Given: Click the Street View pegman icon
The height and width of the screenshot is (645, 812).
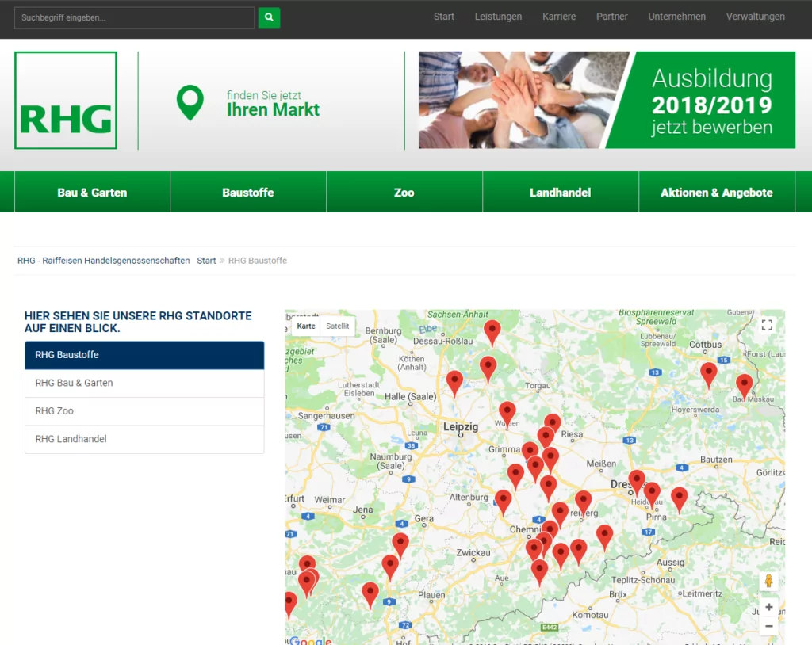Looking at the screenshot, I should point(768,581).
